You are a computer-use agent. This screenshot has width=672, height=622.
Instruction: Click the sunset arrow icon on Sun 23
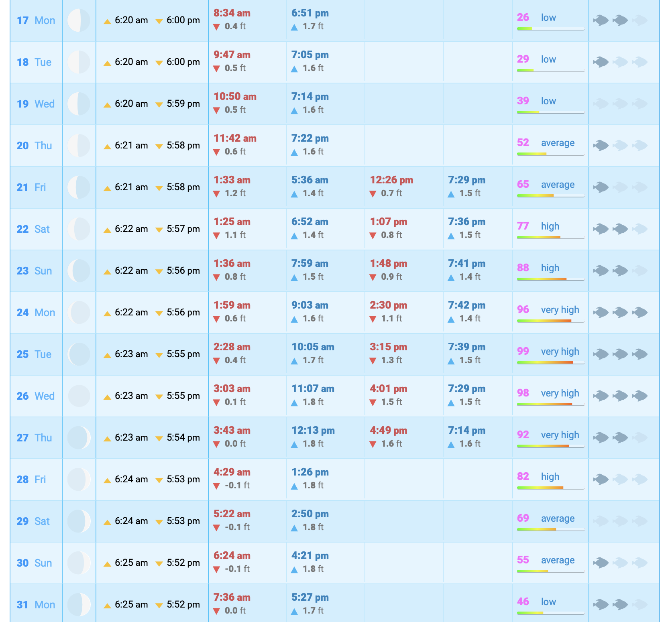pos(159,272)
